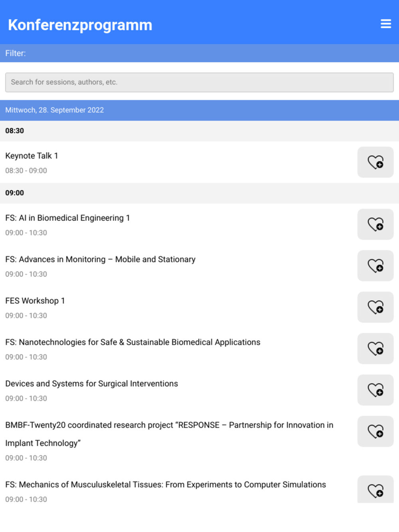Open FS: AI in Biomedical Engineering 1
Screen dimensions: 399x532
(x=67, y=218)
